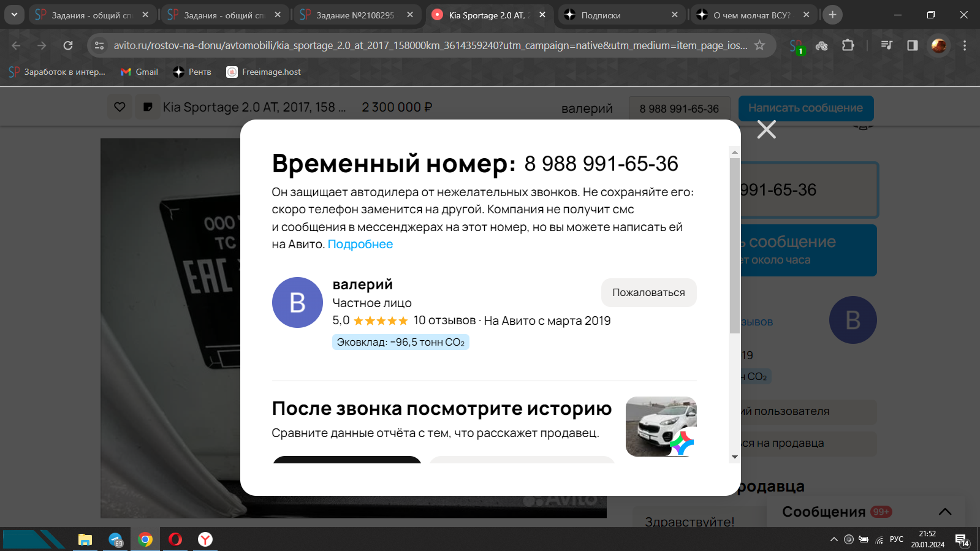Image resolution: width=980 pixels, height=551 pixels.
Task: Click the network tray icon
Action: pyautogui.click(x=879, y=539)
